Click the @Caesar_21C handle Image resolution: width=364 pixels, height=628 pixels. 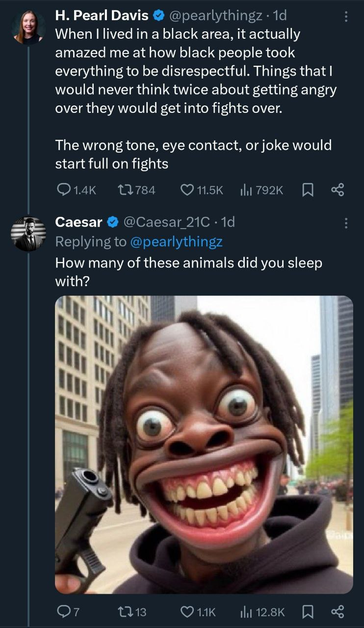[165, 222]
